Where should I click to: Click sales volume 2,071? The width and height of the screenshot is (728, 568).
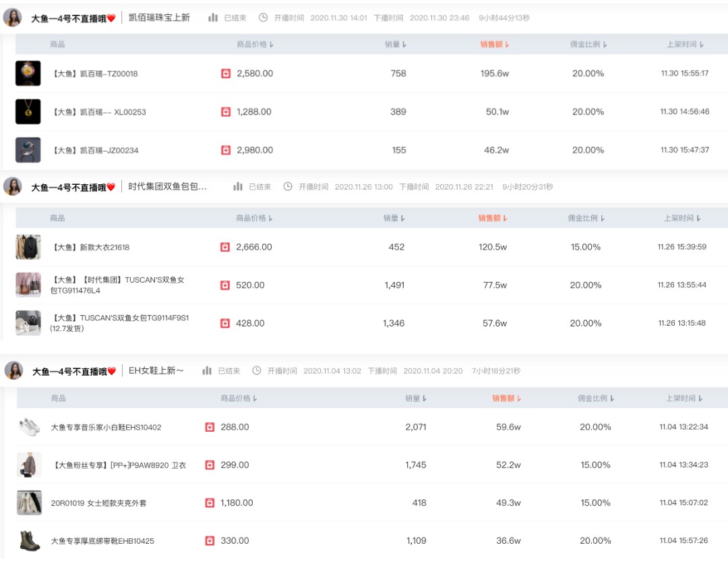click(x=415, y=427)
